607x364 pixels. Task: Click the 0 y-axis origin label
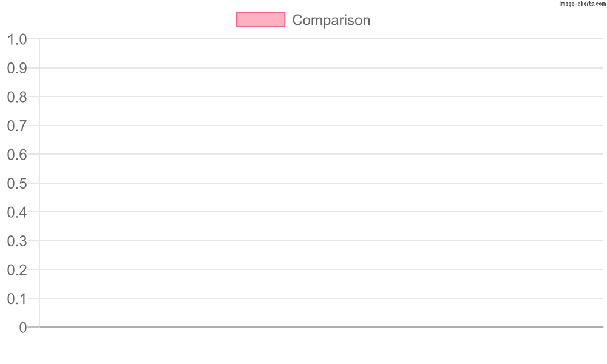click(x=23, y=328)
